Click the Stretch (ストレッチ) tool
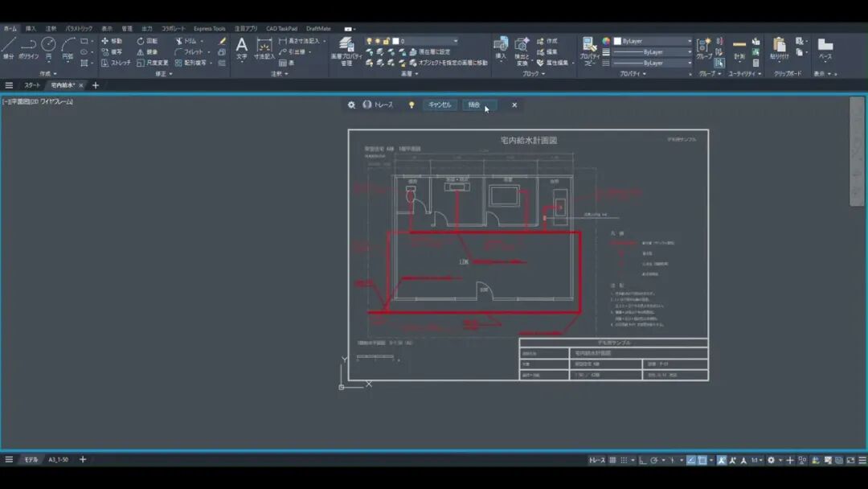 pyautogui.click(x=117, y=63)
